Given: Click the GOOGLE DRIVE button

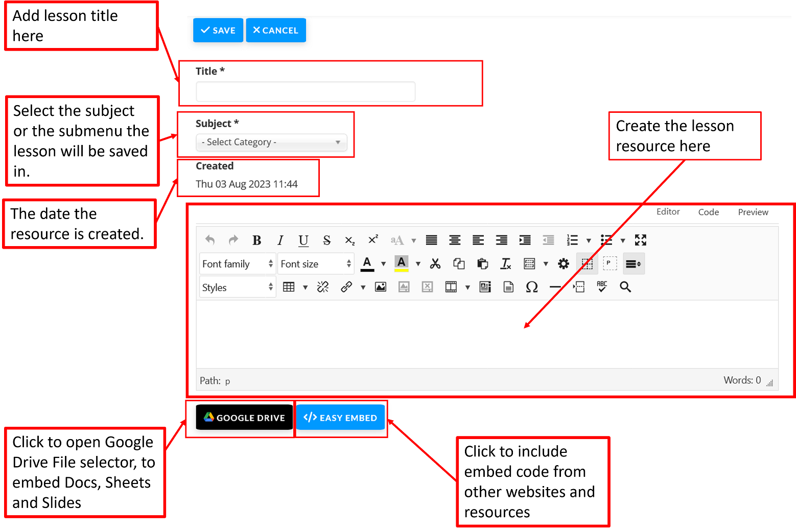Looking at the screenshot, I should coord(244,417).
